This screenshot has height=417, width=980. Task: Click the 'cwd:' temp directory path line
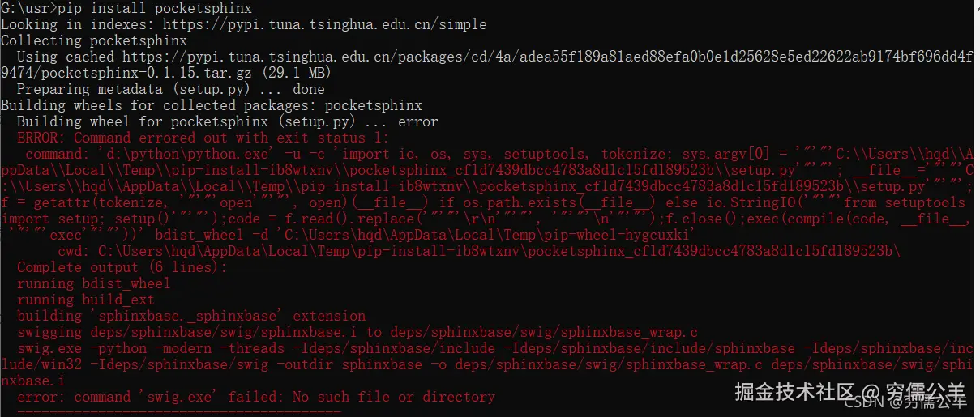click(x=478, y=251)
